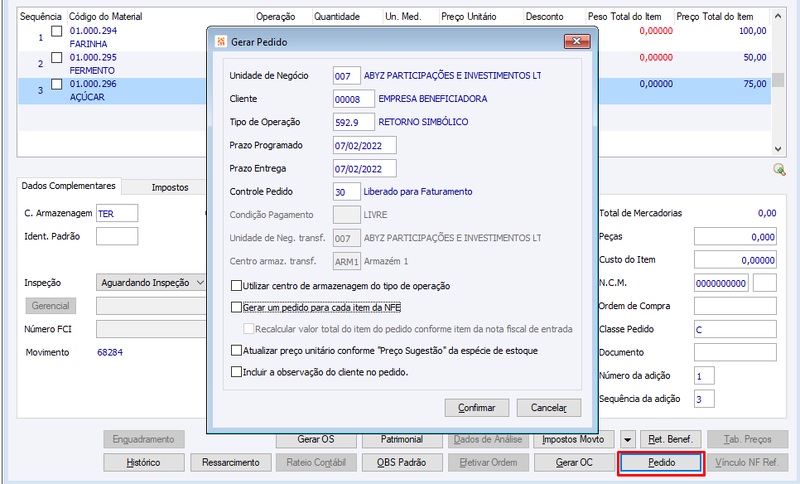Click the Prazo Programado date field
Screen dimensions: 800x484
[364, 145]
